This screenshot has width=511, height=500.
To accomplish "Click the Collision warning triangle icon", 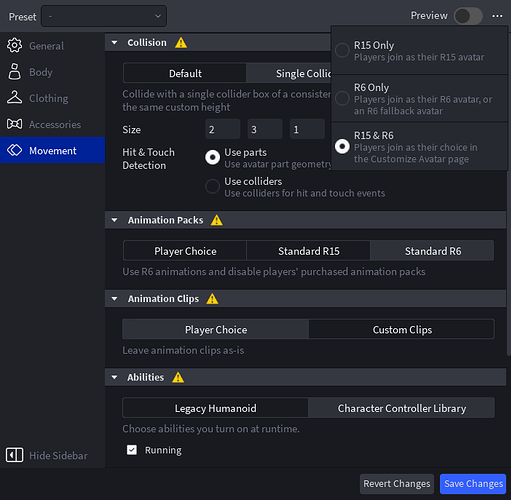I will tap(181, 43).
